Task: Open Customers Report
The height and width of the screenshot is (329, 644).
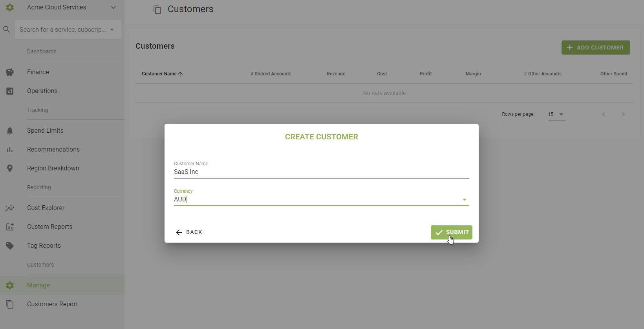Action: click(52, 304)
